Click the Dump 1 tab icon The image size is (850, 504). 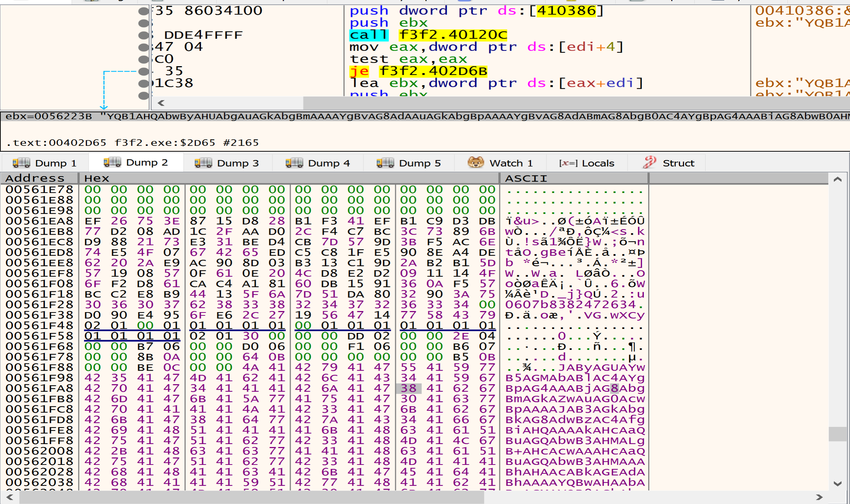pyautogui.click(x=21, y=163)
